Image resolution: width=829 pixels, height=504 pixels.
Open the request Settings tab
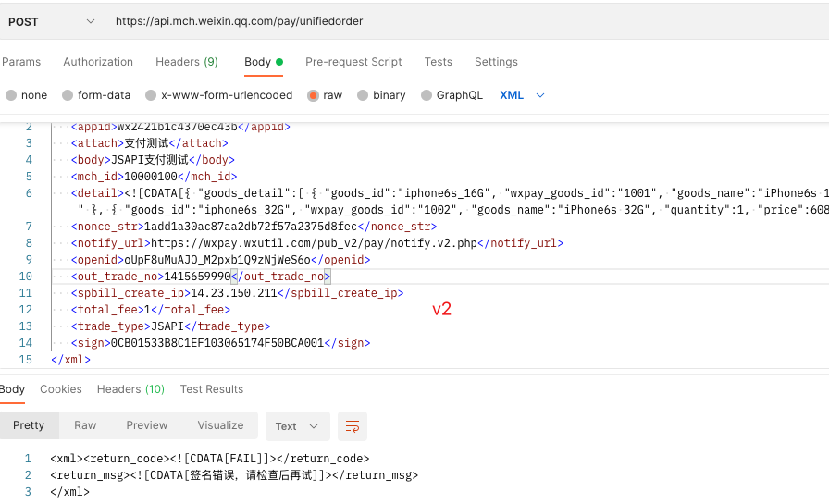pyautogui.click(x=496, y=62)
